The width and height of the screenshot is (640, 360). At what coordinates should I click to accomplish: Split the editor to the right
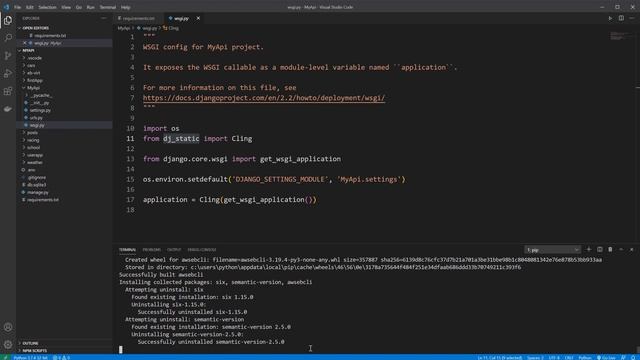pyautogui.click(x=621, y=18)
